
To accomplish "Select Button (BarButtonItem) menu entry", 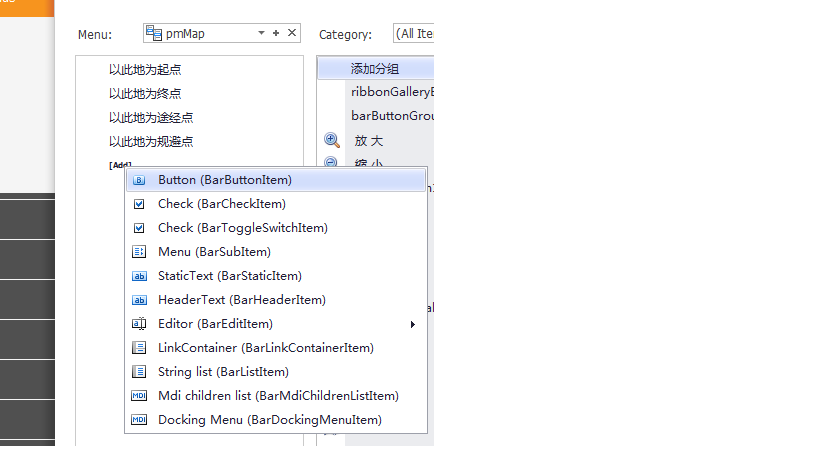I will tap(276, 180).
